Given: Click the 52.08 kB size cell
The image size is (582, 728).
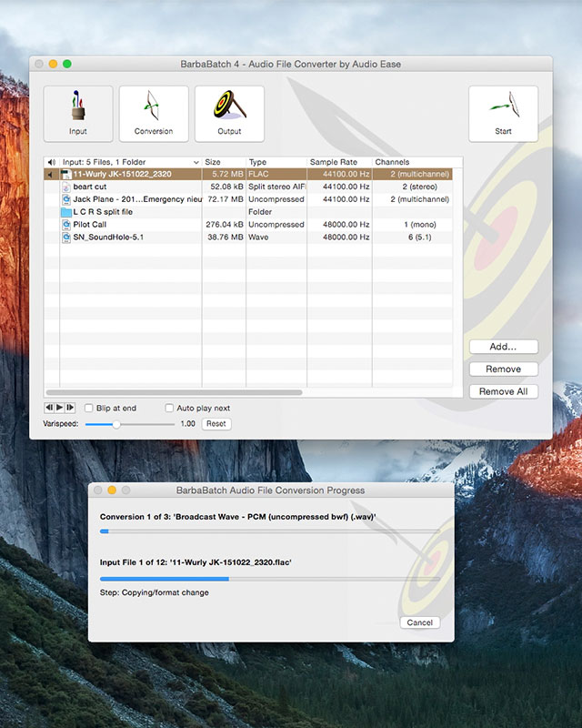Looking at the screenshot, I should pyautogui.click(x=227, y=187).
